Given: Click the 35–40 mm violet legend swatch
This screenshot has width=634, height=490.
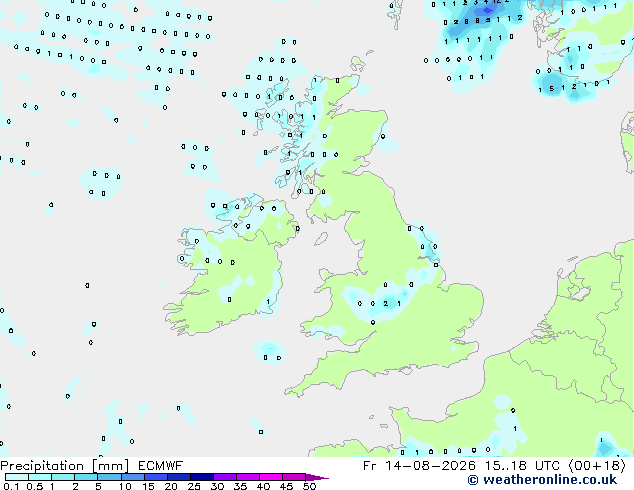Looking at the screenshot, I should coord(247,477).
